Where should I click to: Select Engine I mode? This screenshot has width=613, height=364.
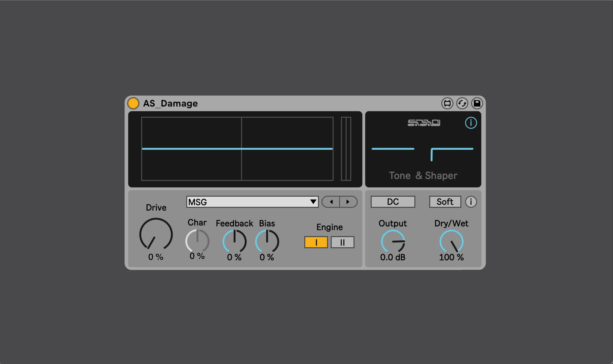(316, 242)
